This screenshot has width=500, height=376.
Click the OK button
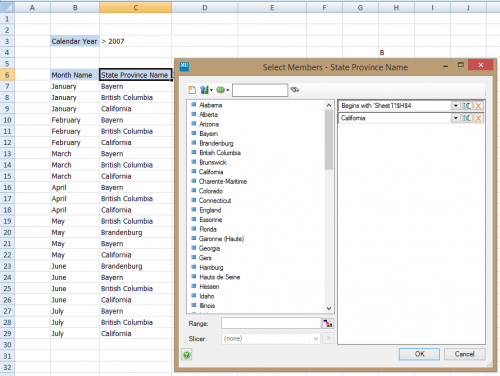(419, 354)
